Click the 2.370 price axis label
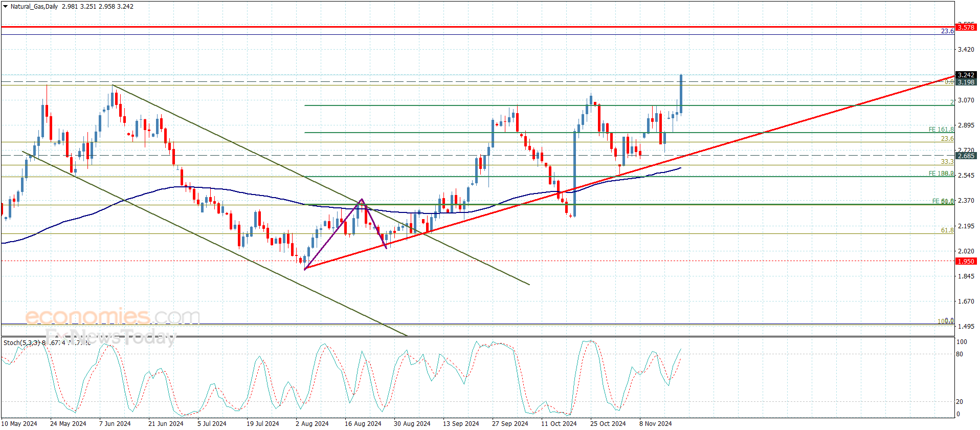Viewport: 980px width, 430px height. tap(966, 201)
